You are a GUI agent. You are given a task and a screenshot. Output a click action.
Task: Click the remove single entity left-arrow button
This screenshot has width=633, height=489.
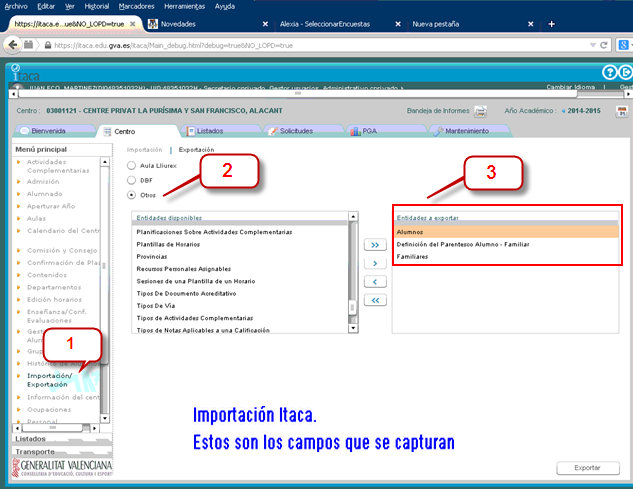click(x=373, y=281)
